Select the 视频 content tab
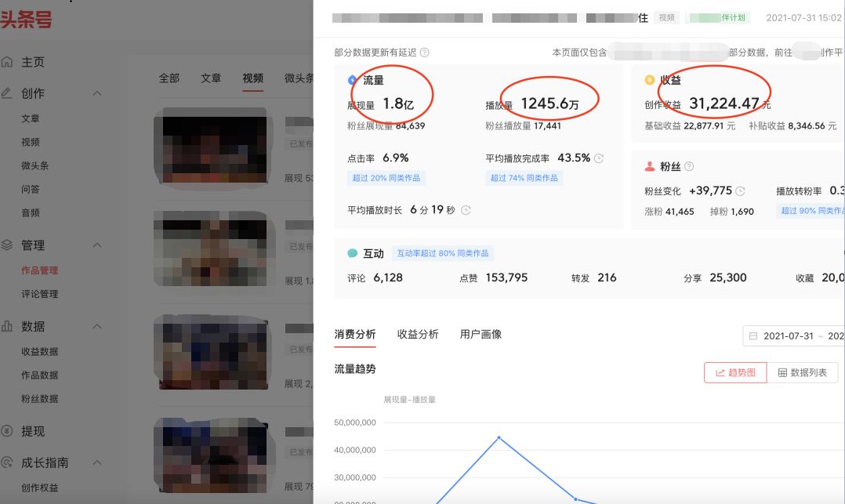Viewport: 845px width, 504px height. click(252, 78)
